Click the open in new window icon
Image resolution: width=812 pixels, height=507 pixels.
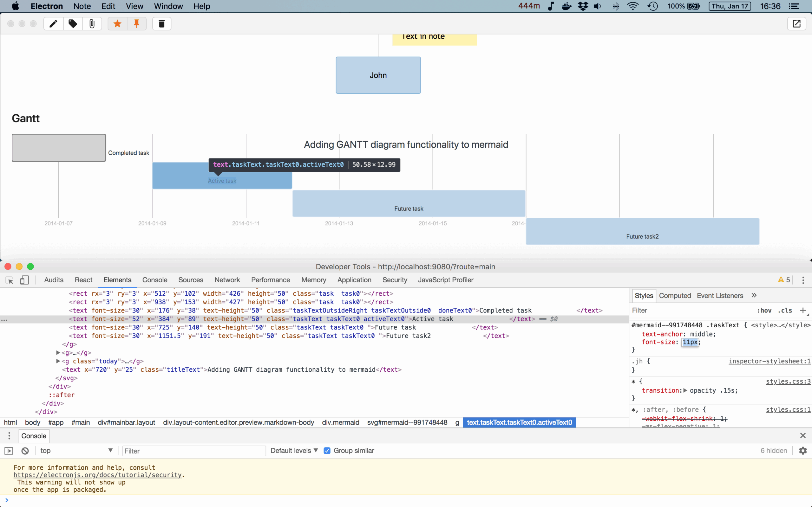[796, 24]
